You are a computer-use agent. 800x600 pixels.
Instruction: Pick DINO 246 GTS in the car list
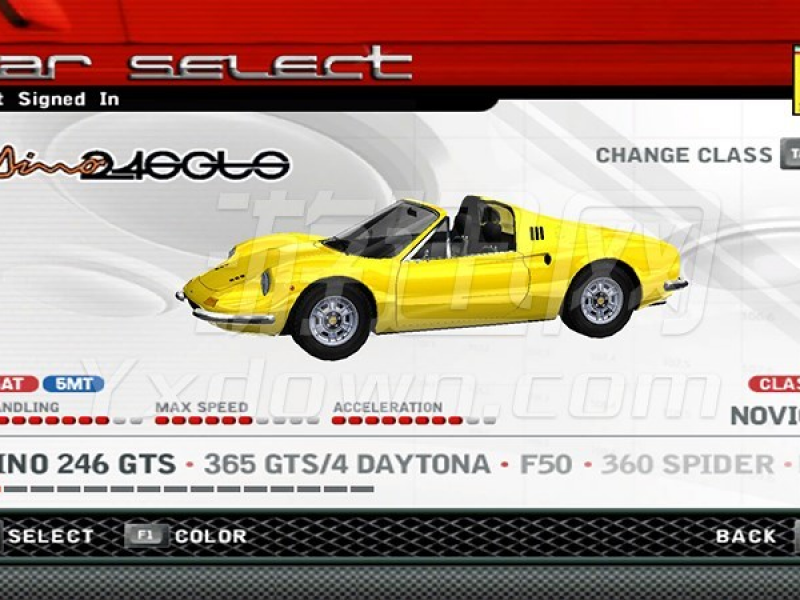(88, 464)
